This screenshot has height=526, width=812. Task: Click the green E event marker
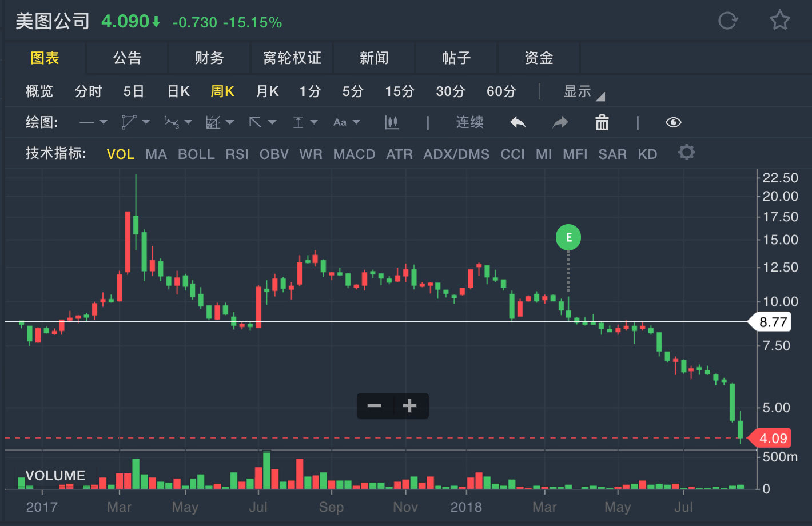[568, 238]
